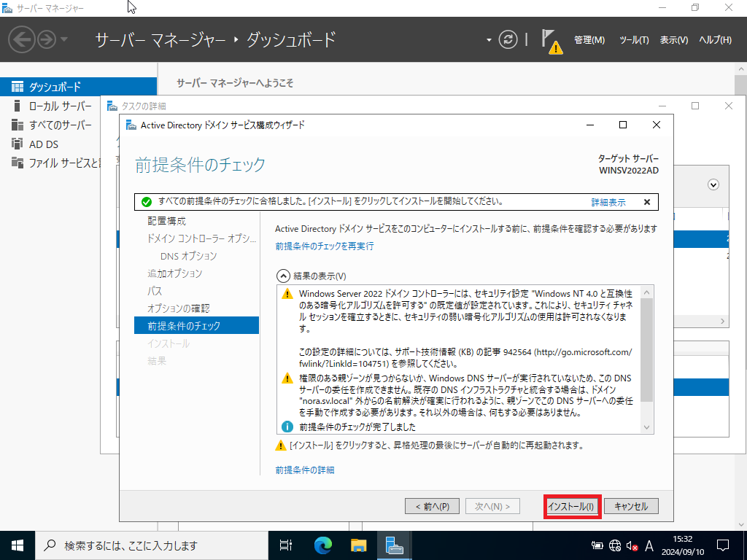The image size is (747, 560).
Task: Open the 前提条件の詳細 link
Action: click(305, 470)
